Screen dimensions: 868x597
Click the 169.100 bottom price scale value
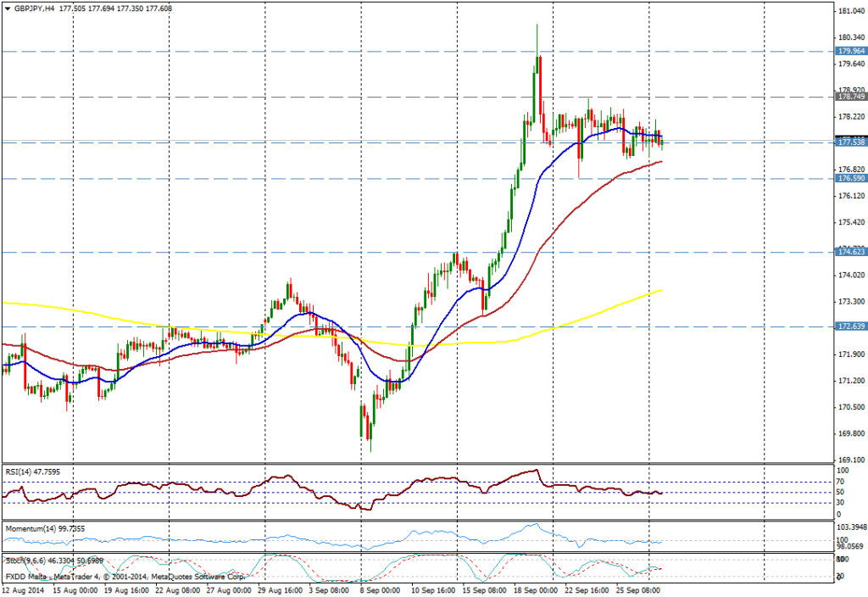click(x=850, y=460)
